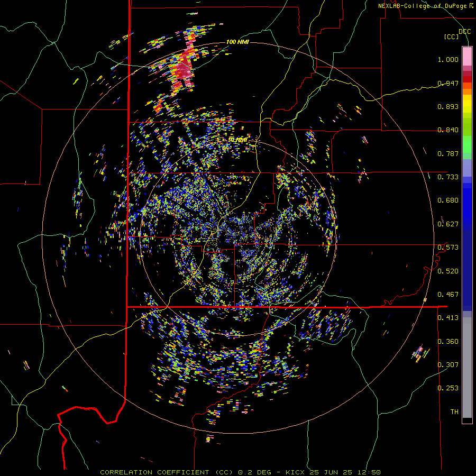Select the 0.840 legend value

tap(448, 130)
